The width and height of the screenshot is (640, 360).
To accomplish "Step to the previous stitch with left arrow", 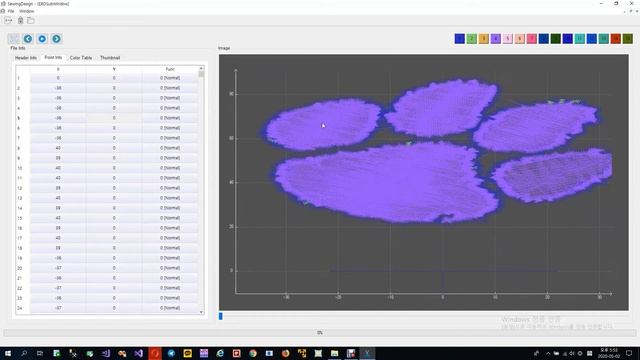I will (28, 39).
